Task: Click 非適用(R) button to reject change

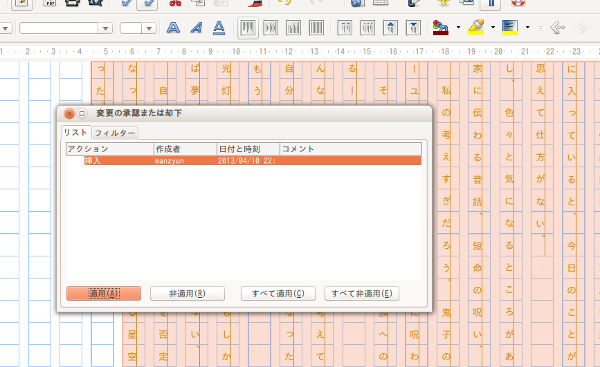Action: click(x=187, y=294)
